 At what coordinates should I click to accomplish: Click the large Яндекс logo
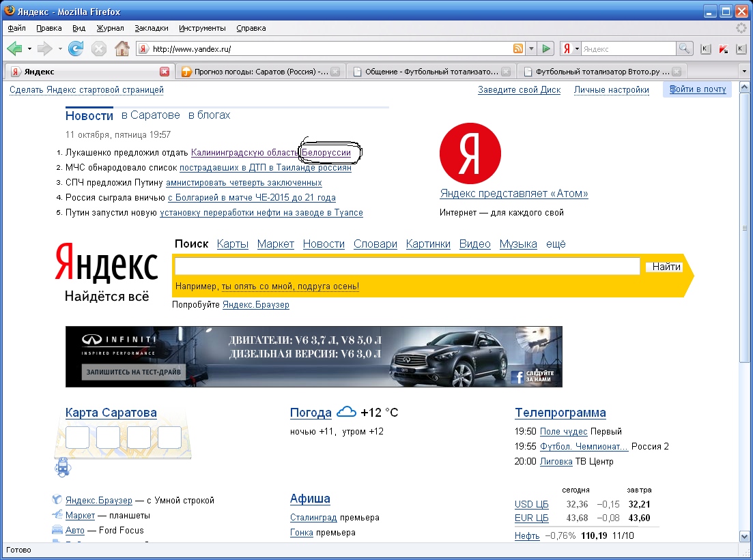(x=106, y=263)
